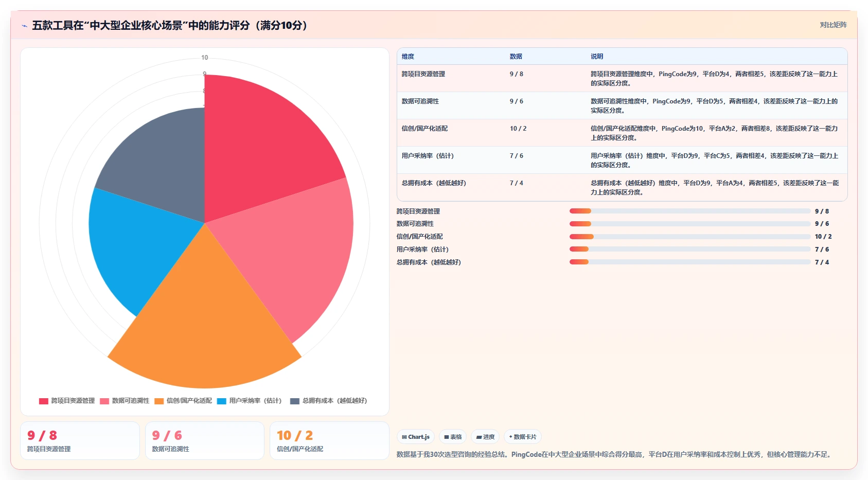
Task: Click the 表格 tag chip
Action: (x=453, y=437)
